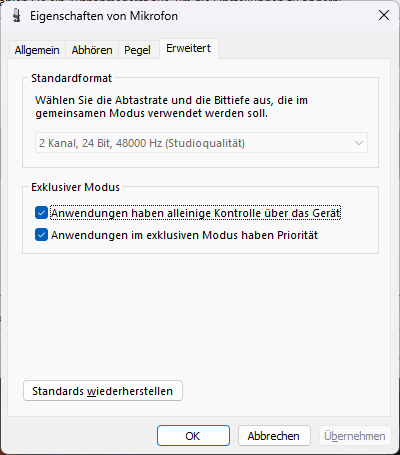Open the Abhören tab
Viewport: 400px width, 455px height.
[x=92, y=50]
